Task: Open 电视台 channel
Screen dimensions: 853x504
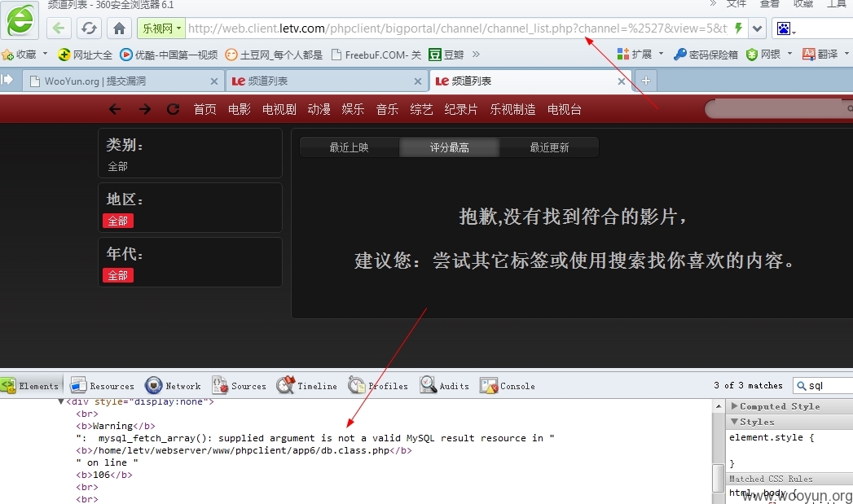Action: [x=564, y=109]
